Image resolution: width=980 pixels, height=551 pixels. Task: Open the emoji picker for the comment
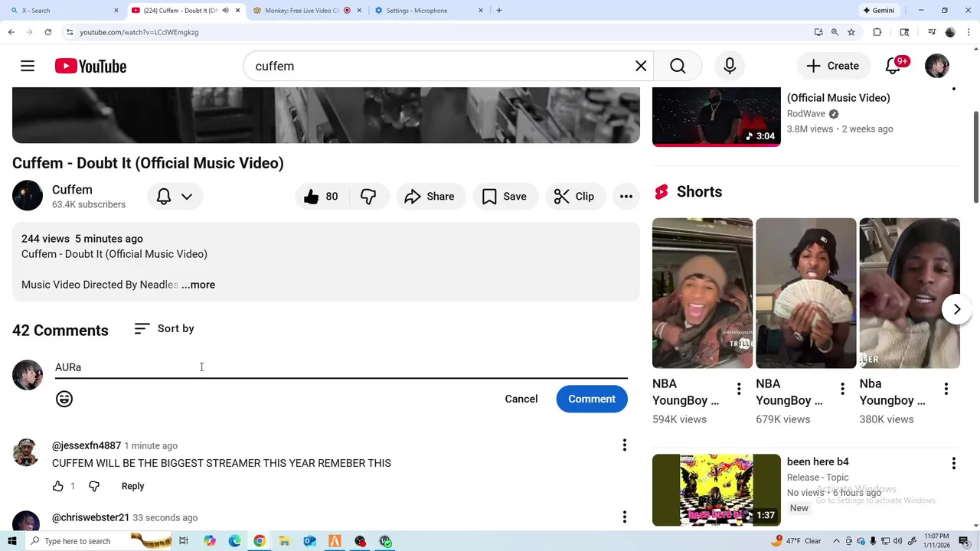64,399
